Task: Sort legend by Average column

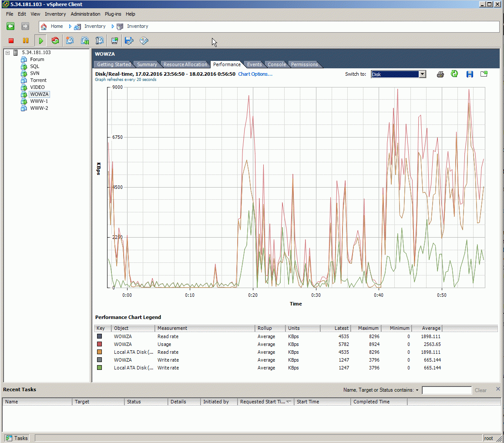Action: tap(427, 328)
